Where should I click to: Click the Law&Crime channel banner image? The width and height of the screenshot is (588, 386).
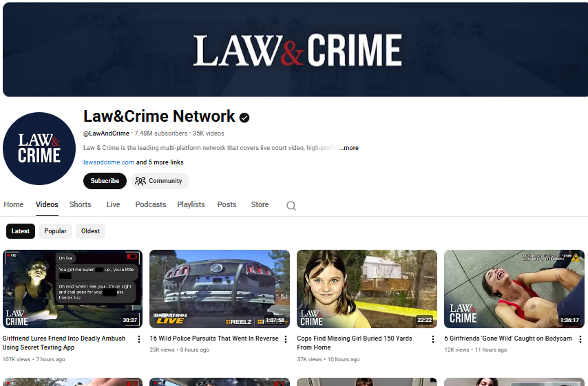click(x=295, y=50)
